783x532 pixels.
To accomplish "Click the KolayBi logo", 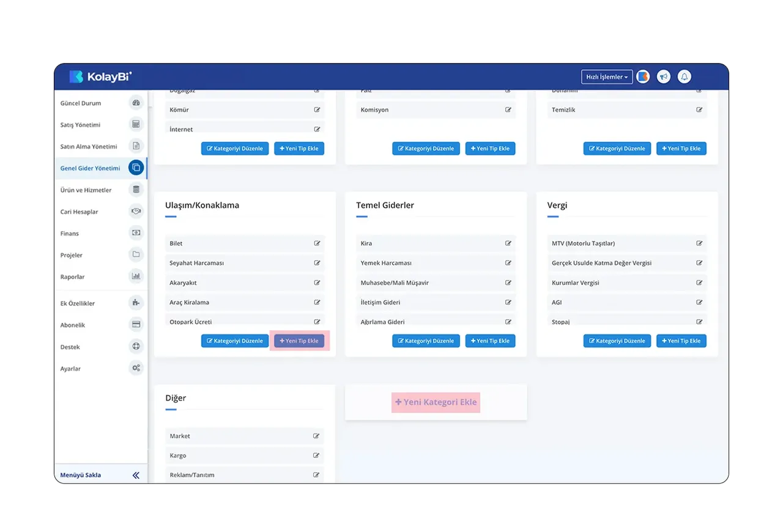I will tap(100, 76).
